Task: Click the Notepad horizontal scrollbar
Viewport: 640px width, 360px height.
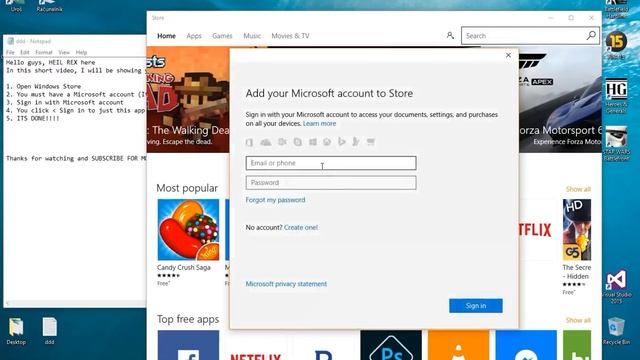Action: point(75,303)
